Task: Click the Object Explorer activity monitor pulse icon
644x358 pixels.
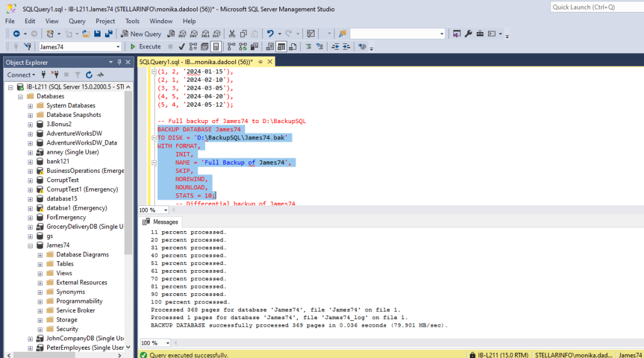Action: click(100, 75)
